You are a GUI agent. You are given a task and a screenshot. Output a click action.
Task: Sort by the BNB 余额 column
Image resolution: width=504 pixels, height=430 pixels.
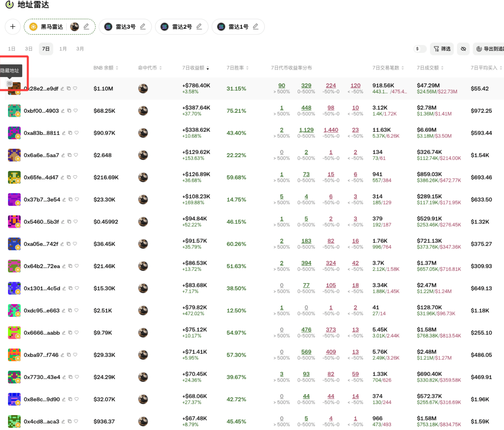click(x=106, y=68)
